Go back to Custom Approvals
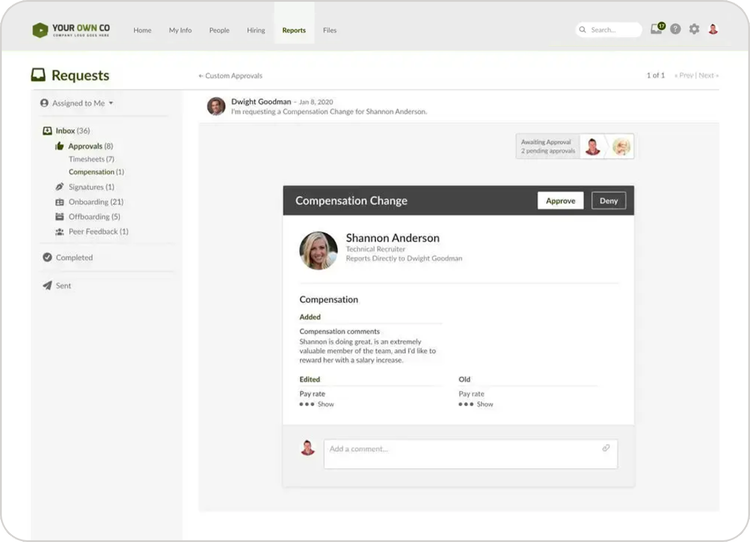The width and height of the screenshot is (750, 542). 230,76
